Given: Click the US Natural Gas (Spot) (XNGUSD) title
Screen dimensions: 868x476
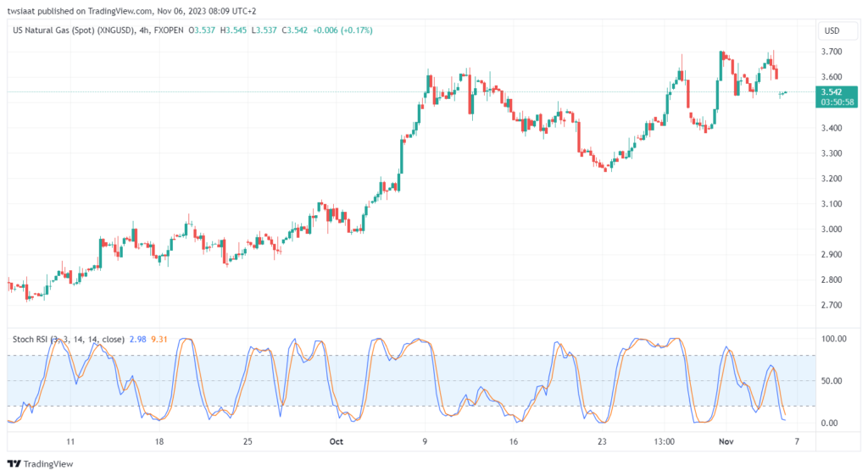Looking at the screenshot, I should point(74,30).
